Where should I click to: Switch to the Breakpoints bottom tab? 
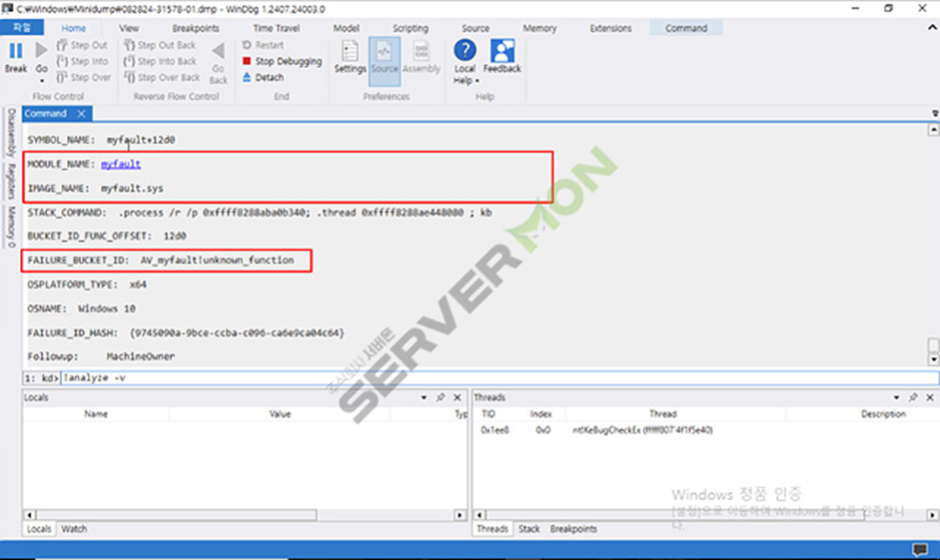(573, 529)
